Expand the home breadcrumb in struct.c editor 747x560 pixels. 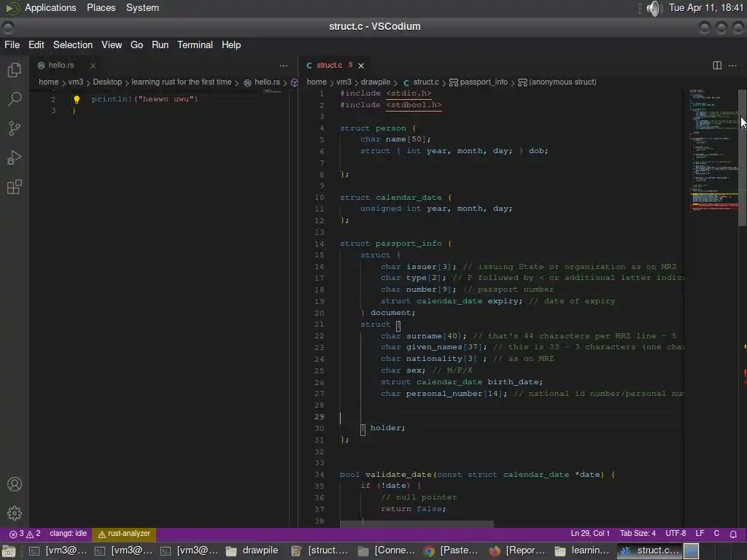[317, 82]
